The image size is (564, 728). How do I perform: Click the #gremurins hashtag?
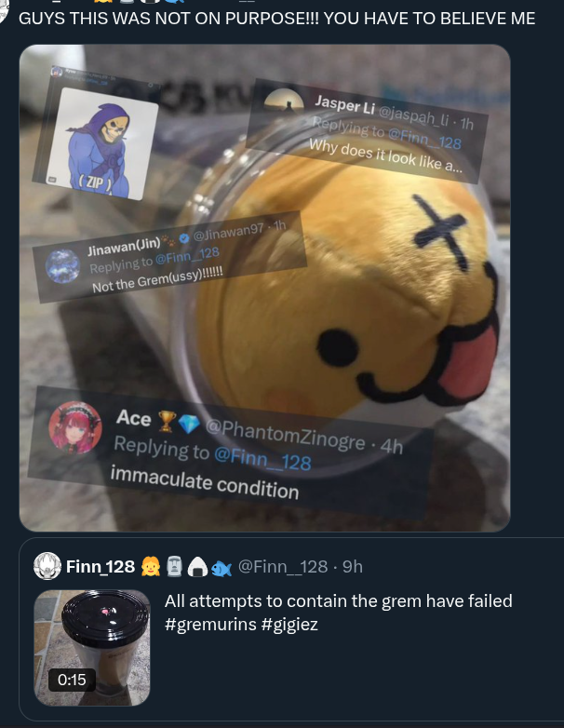(x=209, y=624)
